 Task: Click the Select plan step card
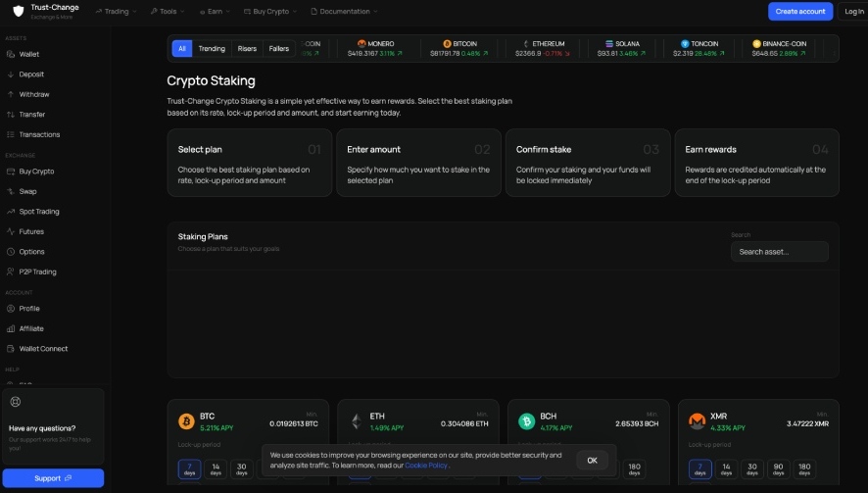coord(250,163)
